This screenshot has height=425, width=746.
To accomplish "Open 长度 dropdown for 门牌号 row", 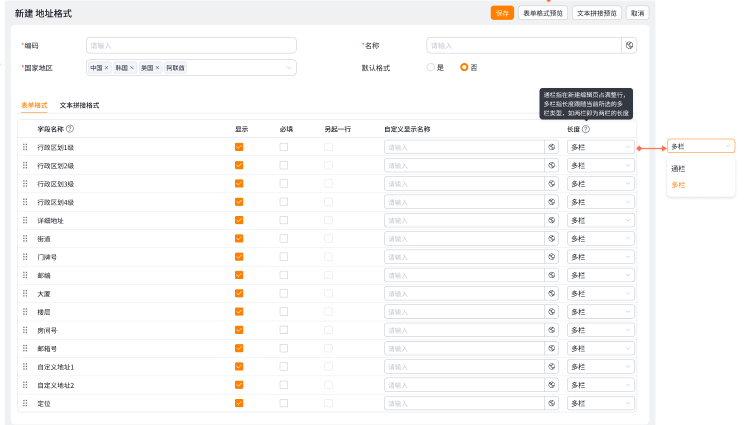I will tap(600, 257).
